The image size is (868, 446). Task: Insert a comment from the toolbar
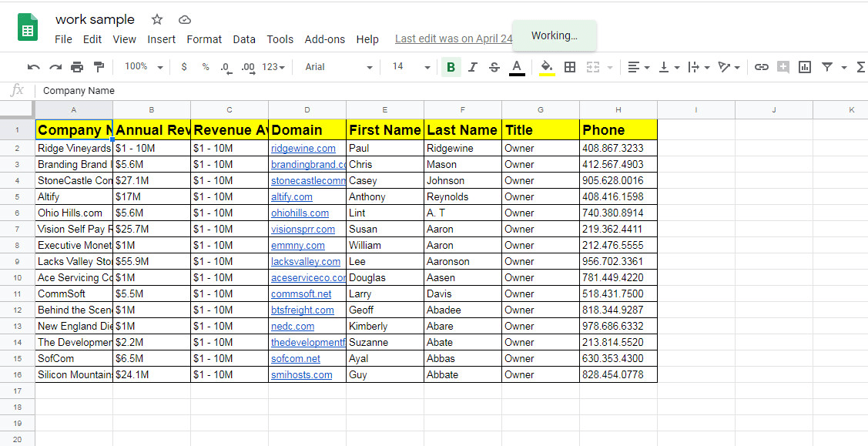783,67
